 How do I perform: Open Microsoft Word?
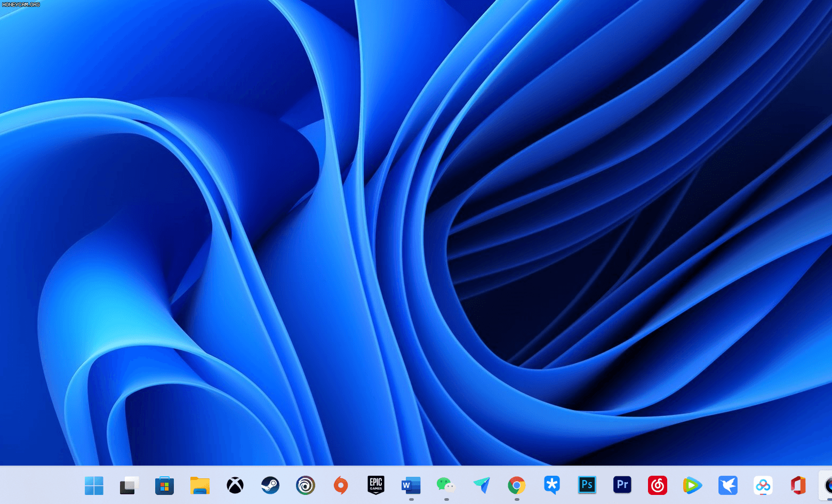(x=410, y=485)
